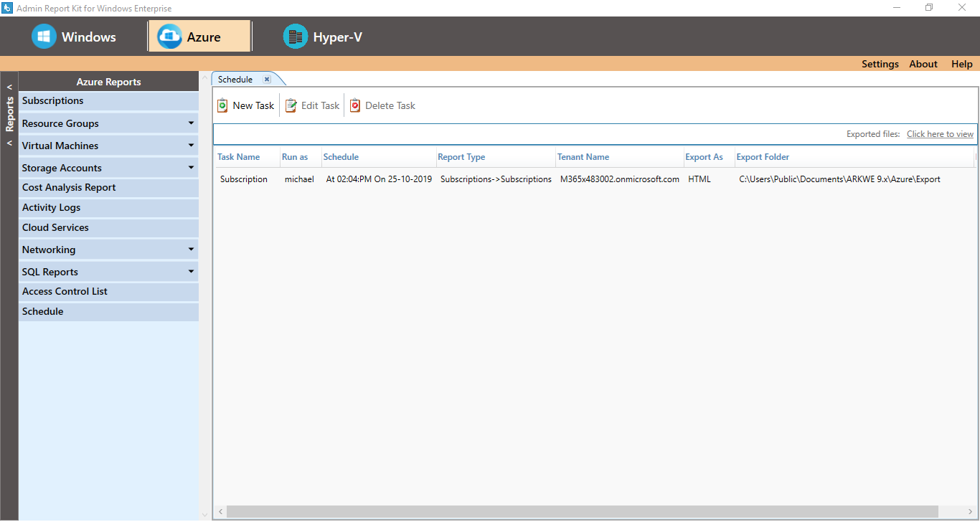The width and height of the screenshot is (980, 522).
Task: Select the 'Subscription' task name cell
Action: point(244,179)
